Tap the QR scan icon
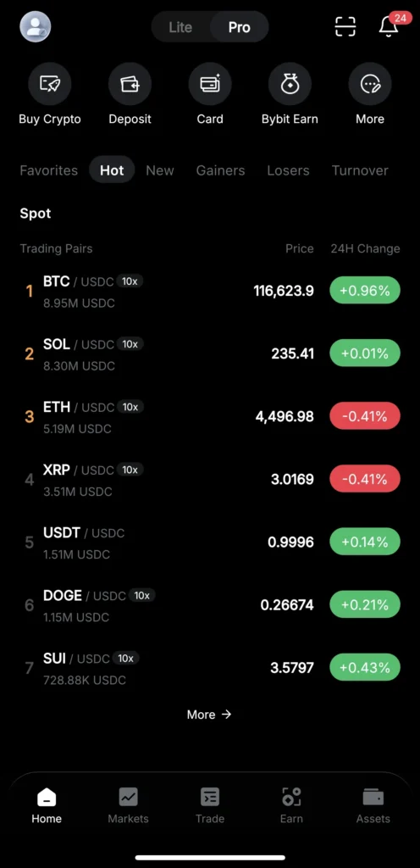Screen dimensions: 420x868 coord(345,26)
